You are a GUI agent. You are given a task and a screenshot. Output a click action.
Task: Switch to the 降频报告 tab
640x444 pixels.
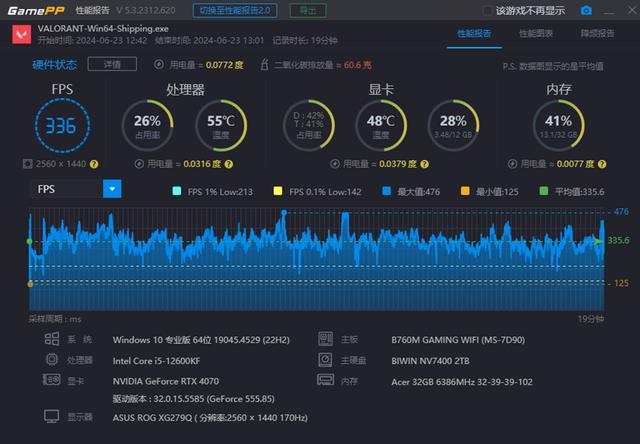(x=598, y=33)
